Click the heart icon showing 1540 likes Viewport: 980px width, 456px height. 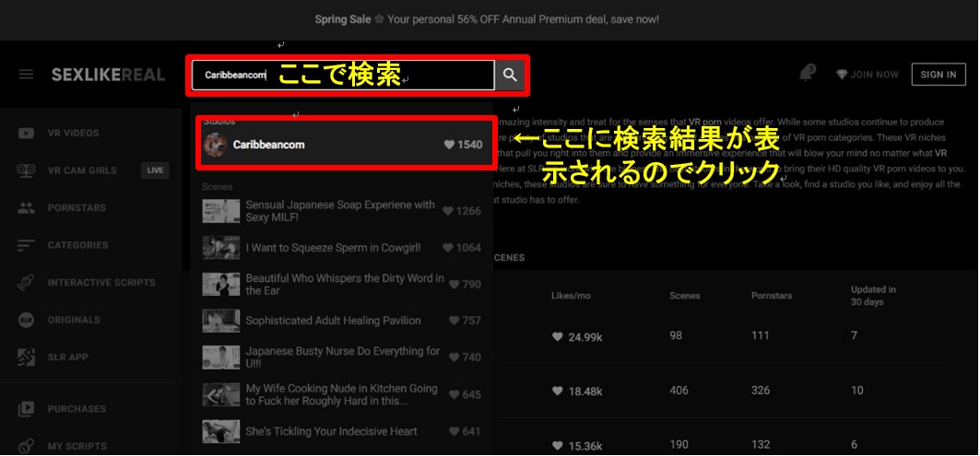click(450, 145)
